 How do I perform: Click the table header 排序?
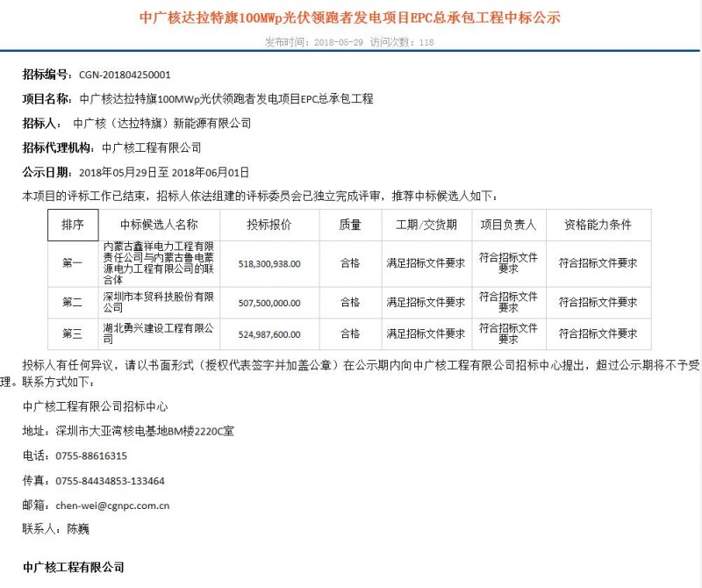click(x=74, y=226)
